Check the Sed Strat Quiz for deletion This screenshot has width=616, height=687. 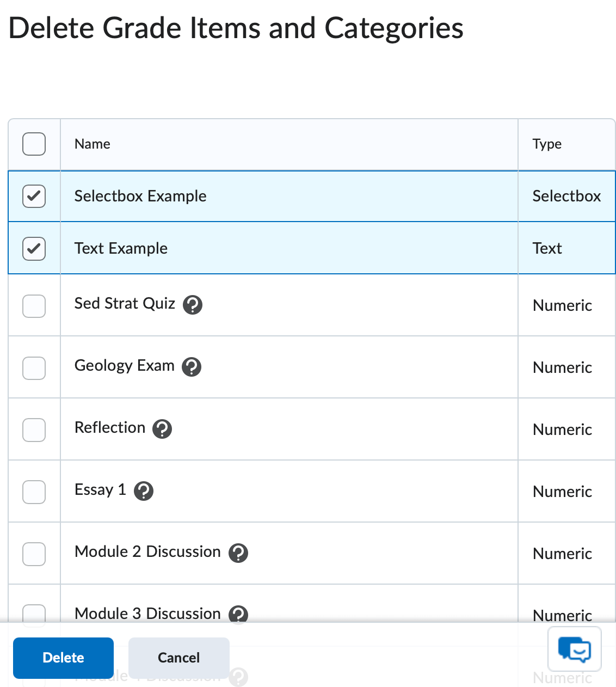coord(34,306)
